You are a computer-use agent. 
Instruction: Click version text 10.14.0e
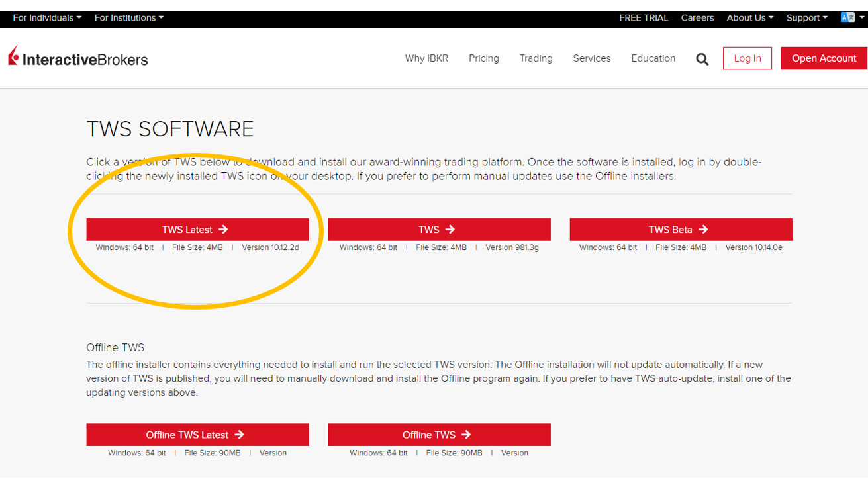click(753, 247)
